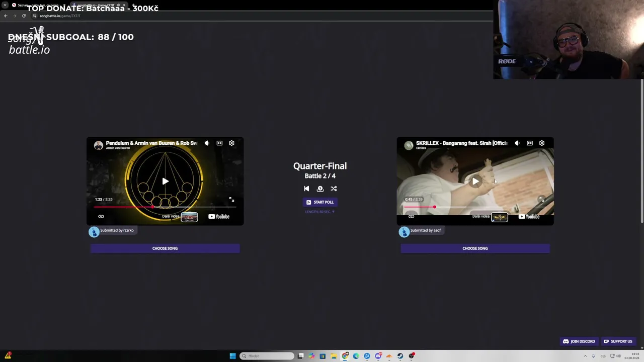Play the Pendulum & Armin van Buuren video
The height and width of the screenshot is (362, 644).
click(165, 182)
